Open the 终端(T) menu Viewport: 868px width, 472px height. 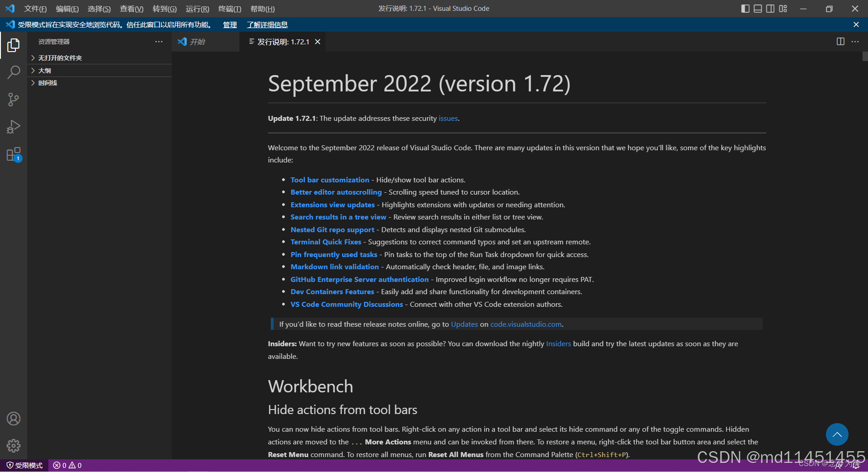click(x=230, y=9)
